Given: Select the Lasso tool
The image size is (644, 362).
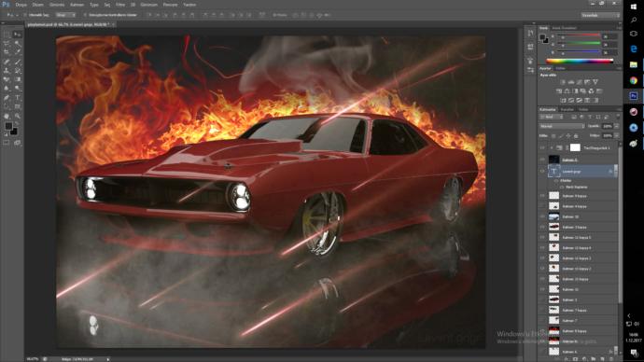Looking at the screenshot, I should (x=7, y=43).
